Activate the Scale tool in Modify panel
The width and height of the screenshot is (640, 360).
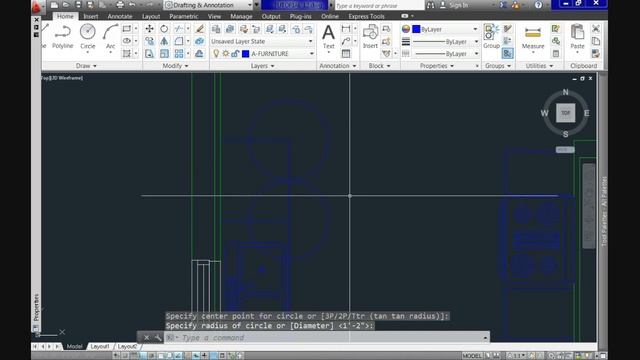[x=164, y=53]
